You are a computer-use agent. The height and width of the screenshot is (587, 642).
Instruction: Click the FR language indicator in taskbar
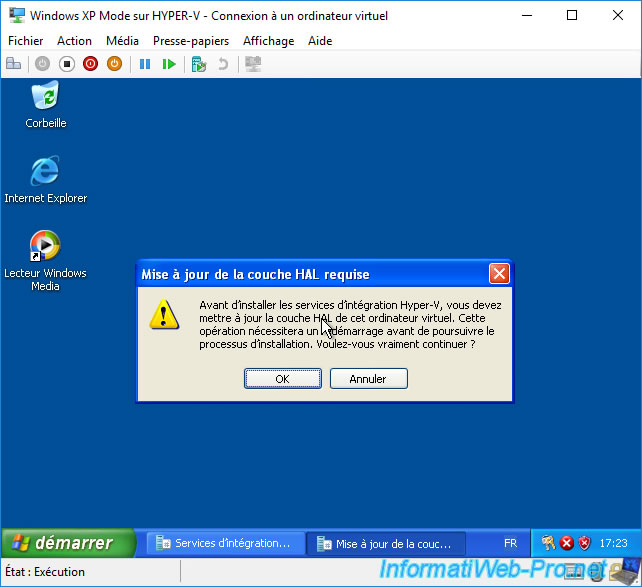click(510, 544)
